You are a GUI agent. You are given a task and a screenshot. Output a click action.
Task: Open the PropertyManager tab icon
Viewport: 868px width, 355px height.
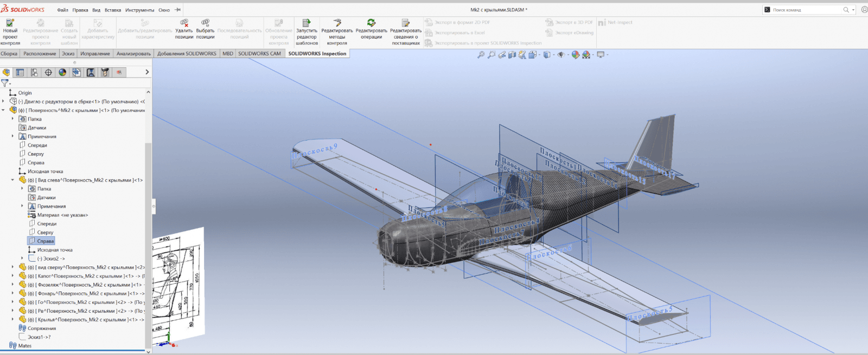[20, 72]
